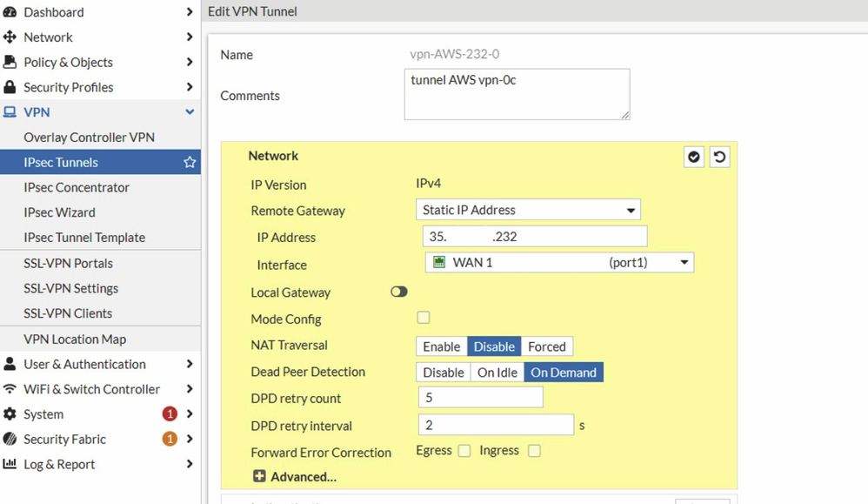This screenshot has width=868, height=504.
Task: Click the System gear icon
Action: (10, 414)
